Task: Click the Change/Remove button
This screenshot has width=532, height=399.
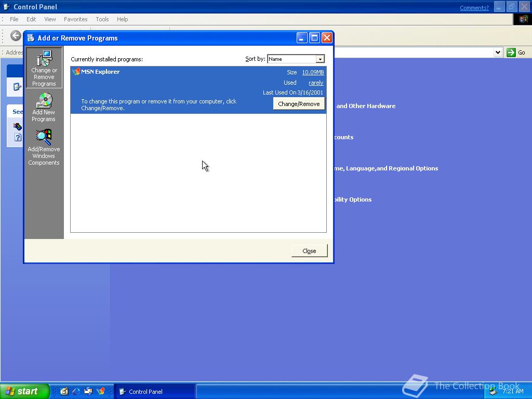Action: click(299, 104)
